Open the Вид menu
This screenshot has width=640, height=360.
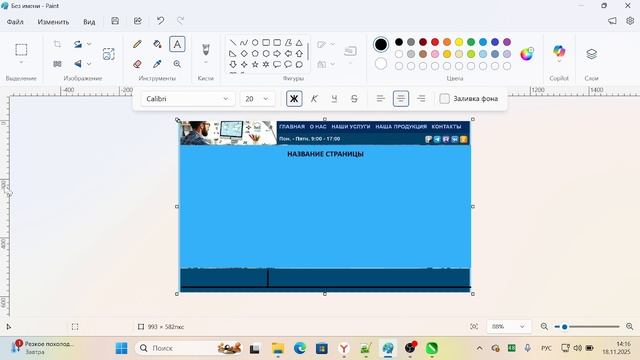89,22
